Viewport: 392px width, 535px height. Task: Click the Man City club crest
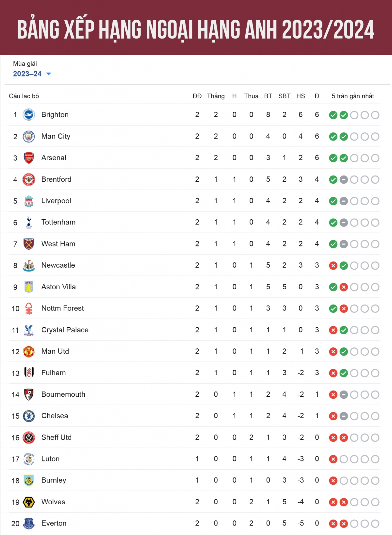29,136
